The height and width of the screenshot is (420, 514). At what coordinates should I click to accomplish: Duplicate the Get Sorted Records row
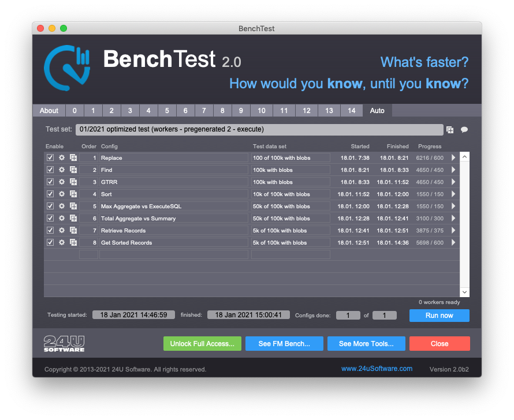tap(73, 242)
